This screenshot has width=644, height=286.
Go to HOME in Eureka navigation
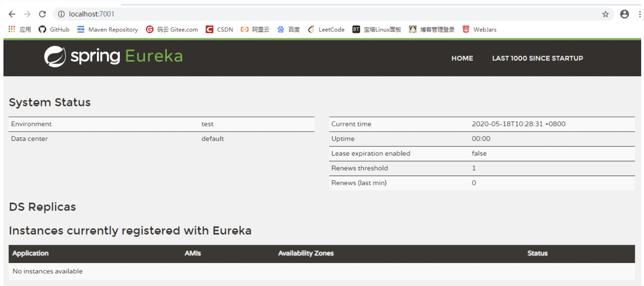pyautogui.click(x=462, y=58)
